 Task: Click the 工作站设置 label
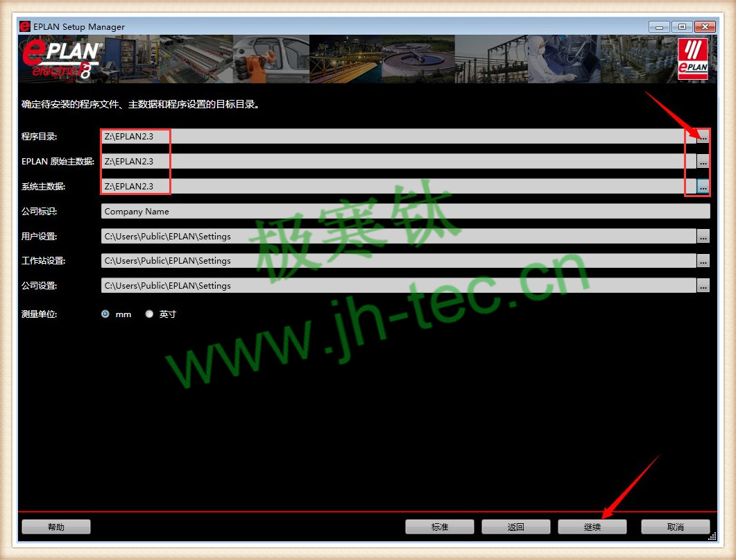[x=43, y=260]
